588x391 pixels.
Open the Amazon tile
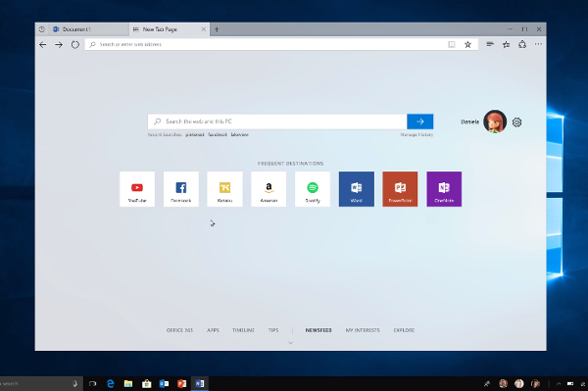(x=269, y=189)
